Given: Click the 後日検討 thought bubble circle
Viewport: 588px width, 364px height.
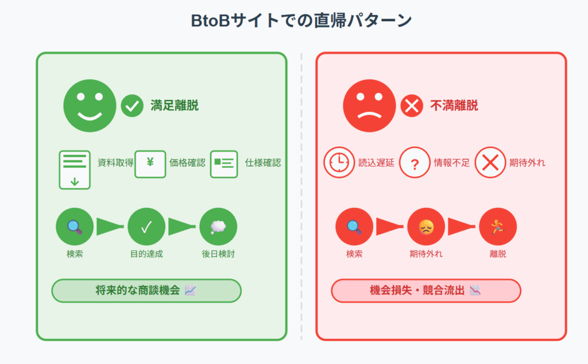Looking at the screenshot, I should tap(218, 226).
